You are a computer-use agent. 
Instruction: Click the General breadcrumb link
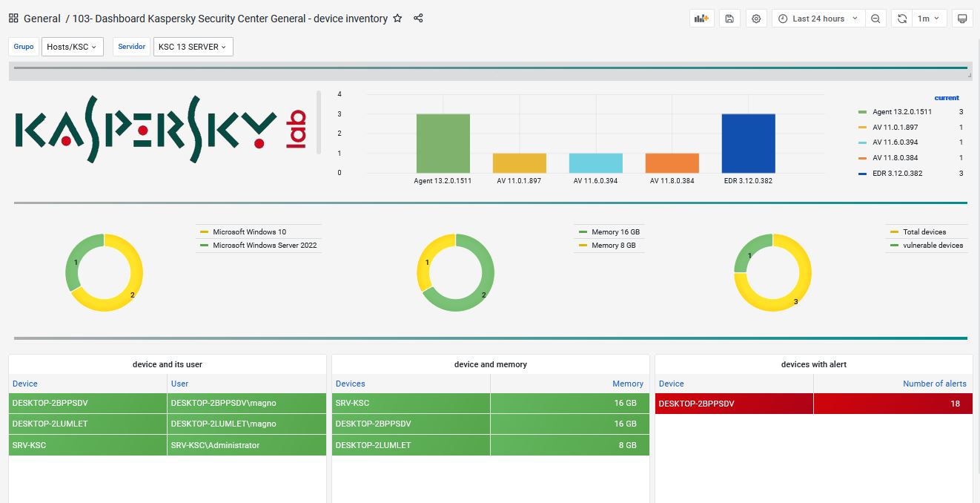coord(42,19)
